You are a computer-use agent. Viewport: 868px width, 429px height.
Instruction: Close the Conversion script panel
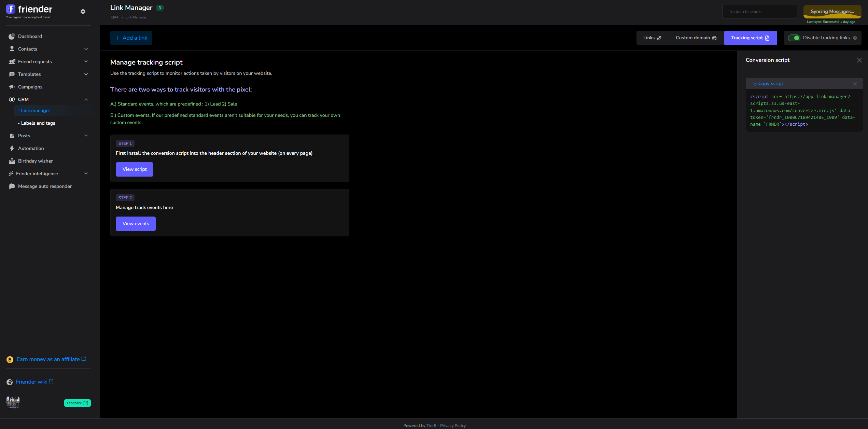pyautogui.click(x=859, y=60)
